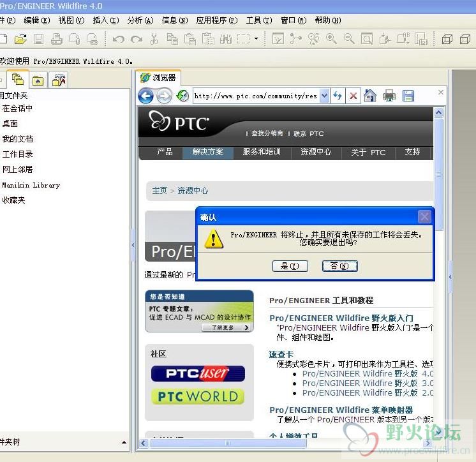Expand the folder tree section arrow
This screenshot has width=476, height=462.
[124, 442]
